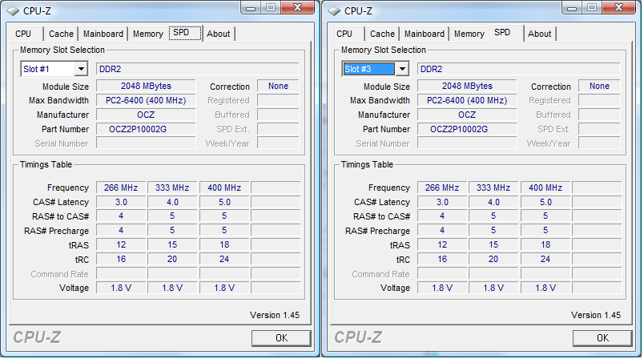The width and height of the screenshot is (644, 359).
Task: Click the DDR2 field in the Slot #3 window
Action: pyautogui.click(x=519, y=69)
